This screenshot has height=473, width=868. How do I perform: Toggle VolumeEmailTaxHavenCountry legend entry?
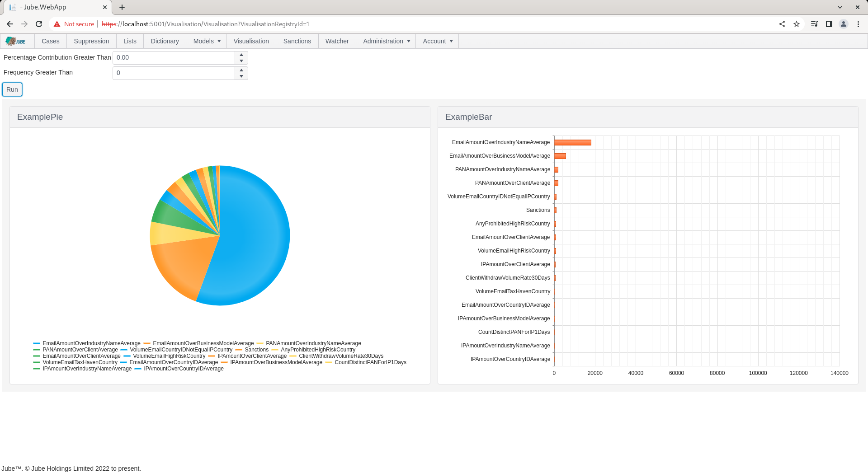pos(75,362)
